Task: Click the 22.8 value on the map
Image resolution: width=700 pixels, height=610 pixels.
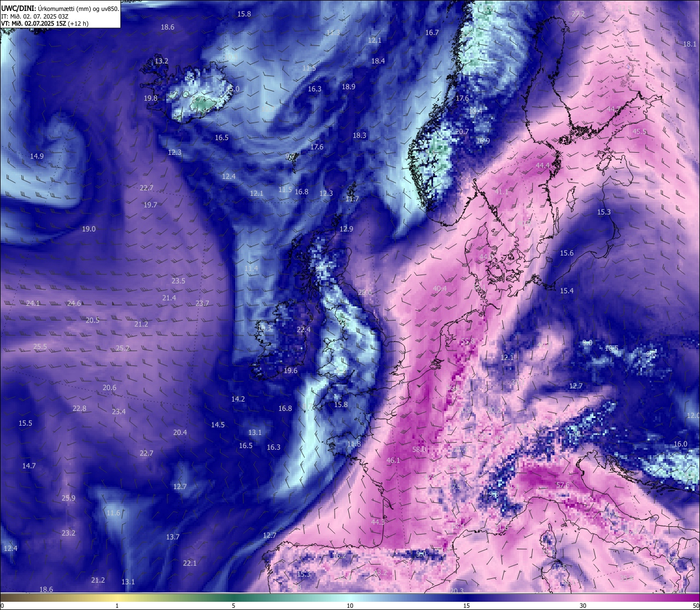Action: pyautogui.click(x=79, y=409)
